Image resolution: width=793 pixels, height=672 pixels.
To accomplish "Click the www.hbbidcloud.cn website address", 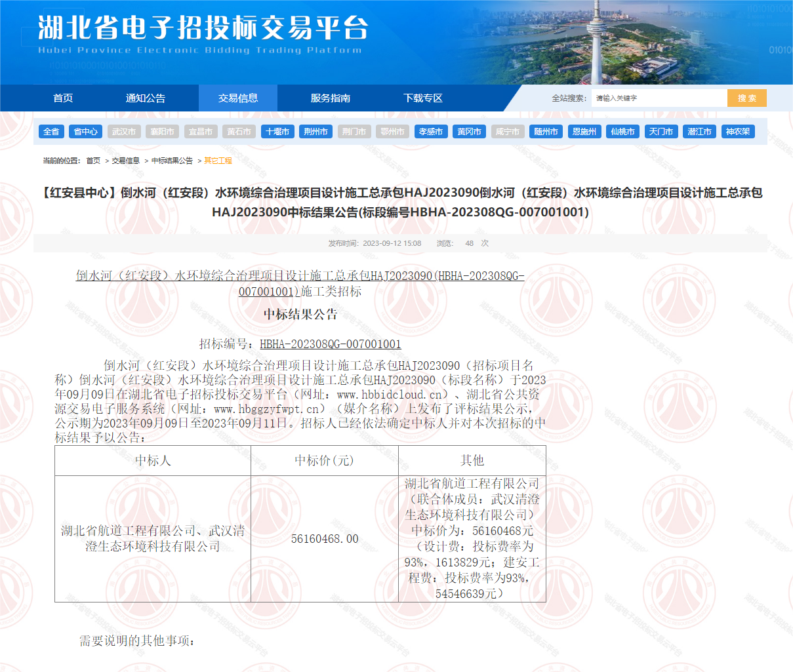I will tap(390, 395).
